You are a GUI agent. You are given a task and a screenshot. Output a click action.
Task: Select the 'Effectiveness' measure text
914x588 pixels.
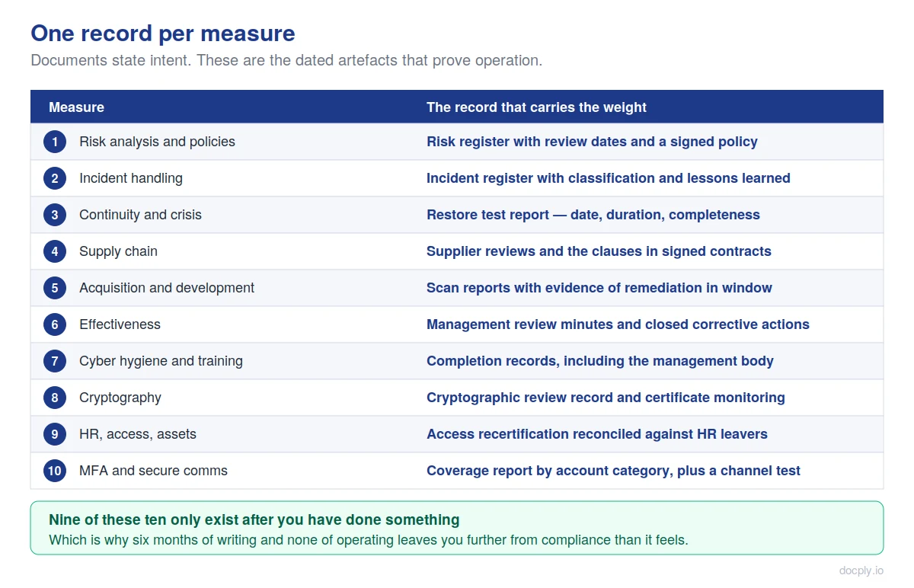pyautogui.click(x=120, y=324)
